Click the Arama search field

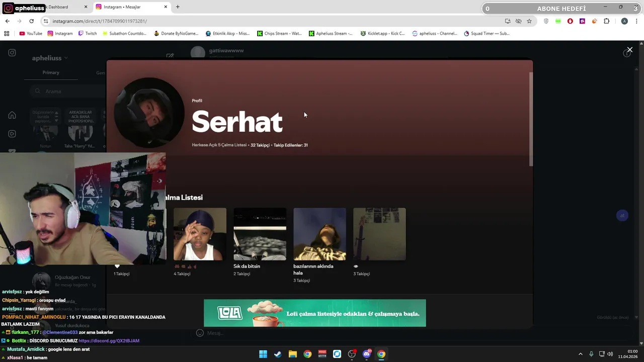(x=68, y=91)
